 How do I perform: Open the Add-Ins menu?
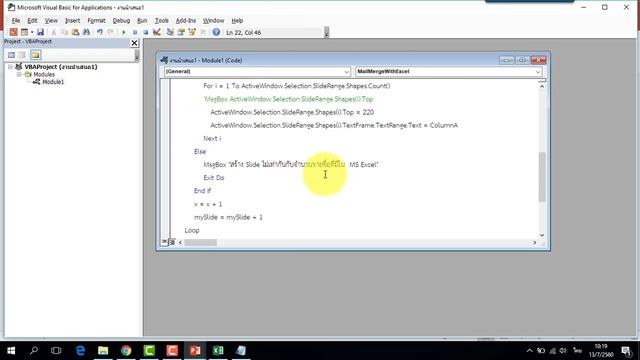[x=186, y=20]
